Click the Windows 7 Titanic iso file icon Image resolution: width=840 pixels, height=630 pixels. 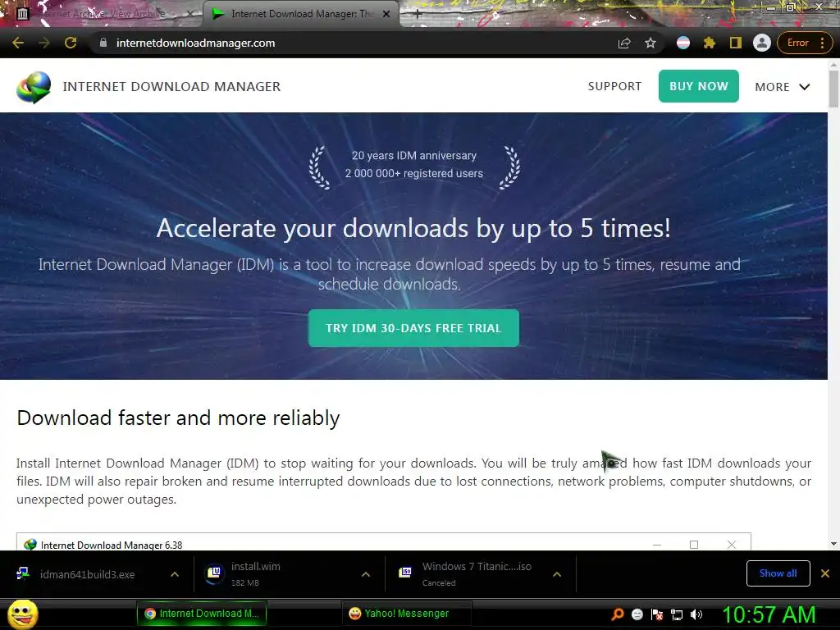pos(405,573)
